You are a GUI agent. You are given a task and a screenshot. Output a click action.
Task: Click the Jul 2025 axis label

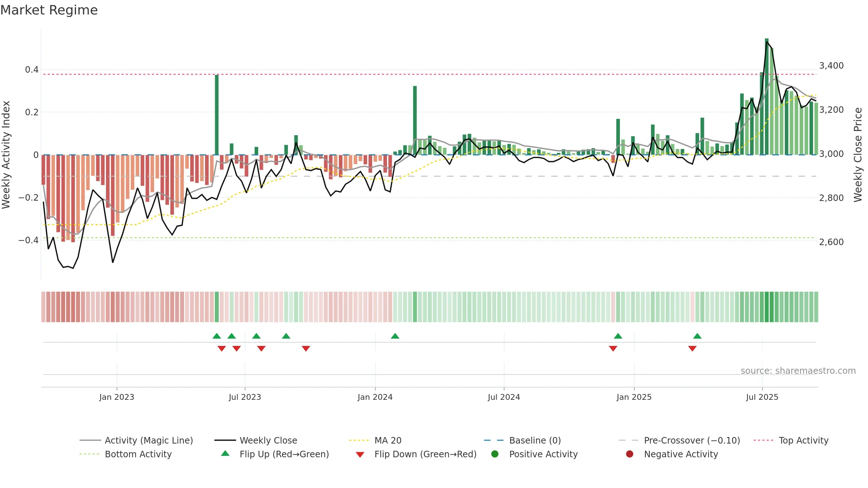[x=762, y=397]
